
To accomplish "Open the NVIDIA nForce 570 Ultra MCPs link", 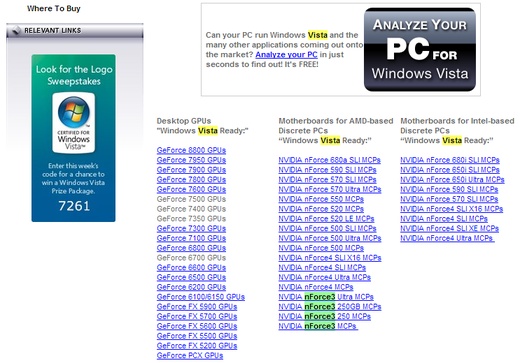I will [x=330, y=189].
